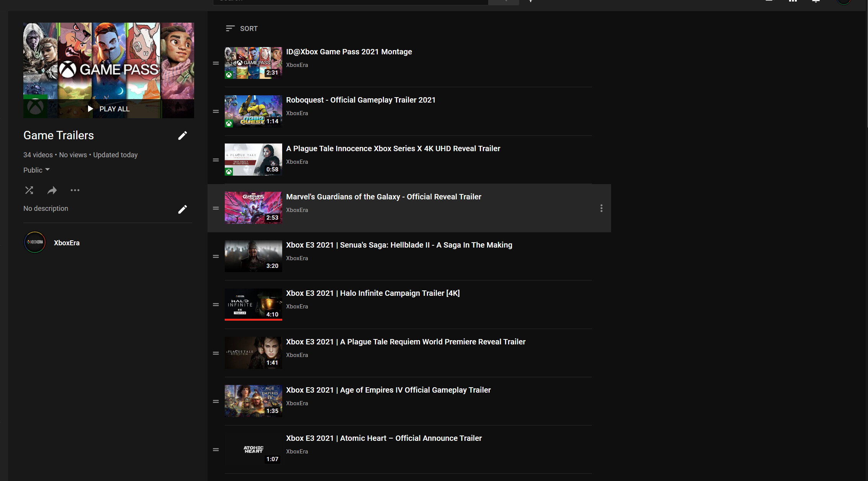
Task: Open the playlist three-dot more menu
Action: 75,190
